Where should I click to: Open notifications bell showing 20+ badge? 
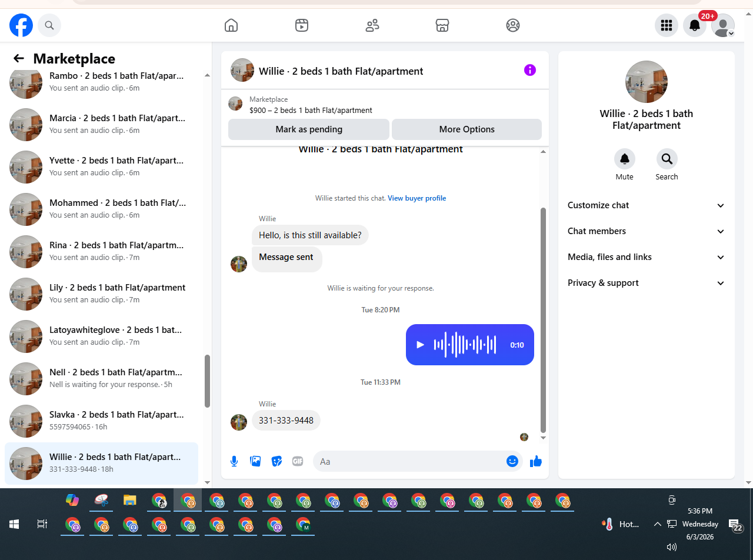[x=695, y=25]
